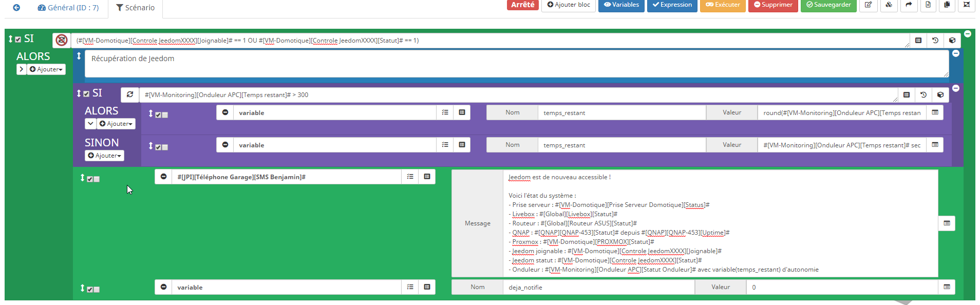Toggle enable checkbox of deja_notifie variable action
Image resolution: width=980 pixels, height=305 pixels.
pyautogui.click(x=90, y=290)
